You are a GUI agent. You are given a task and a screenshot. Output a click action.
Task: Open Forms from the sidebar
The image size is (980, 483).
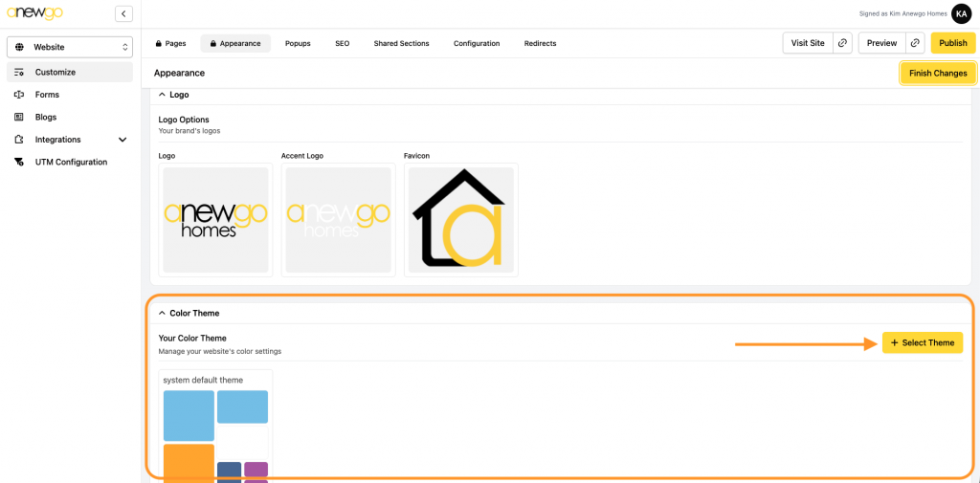pos(47,95)
